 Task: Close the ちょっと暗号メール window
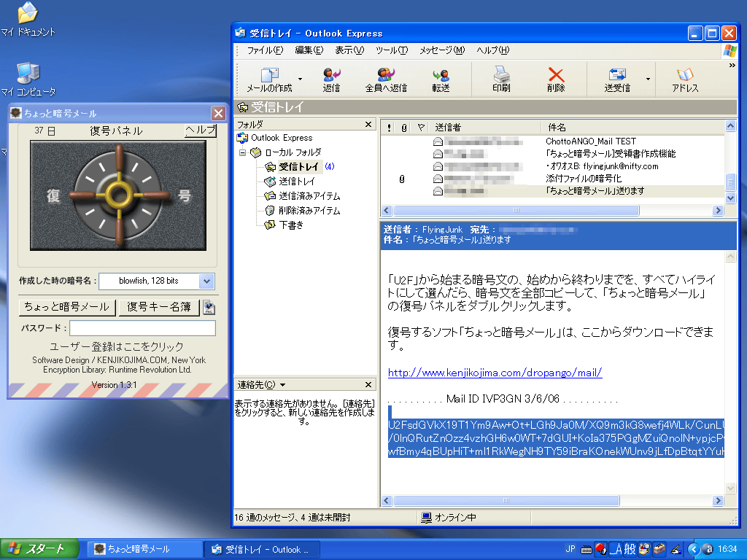point(218,113)
